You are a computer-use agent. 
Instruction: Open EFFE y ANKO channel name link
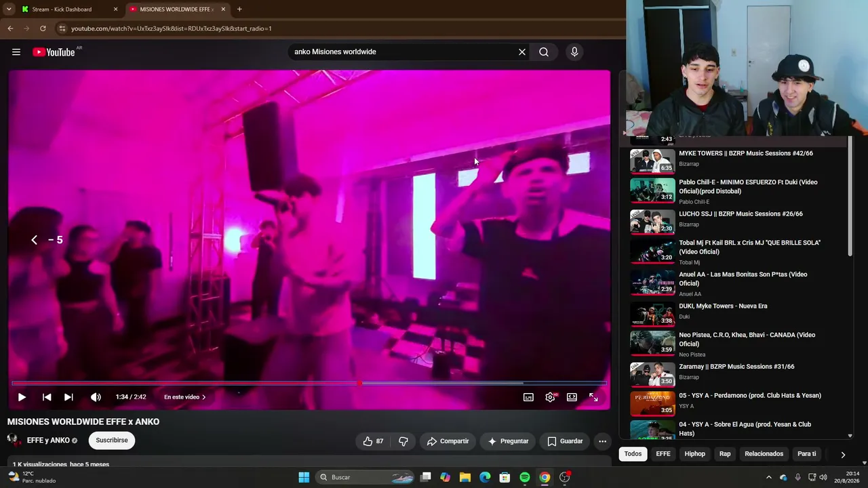(x=48, y=441)
